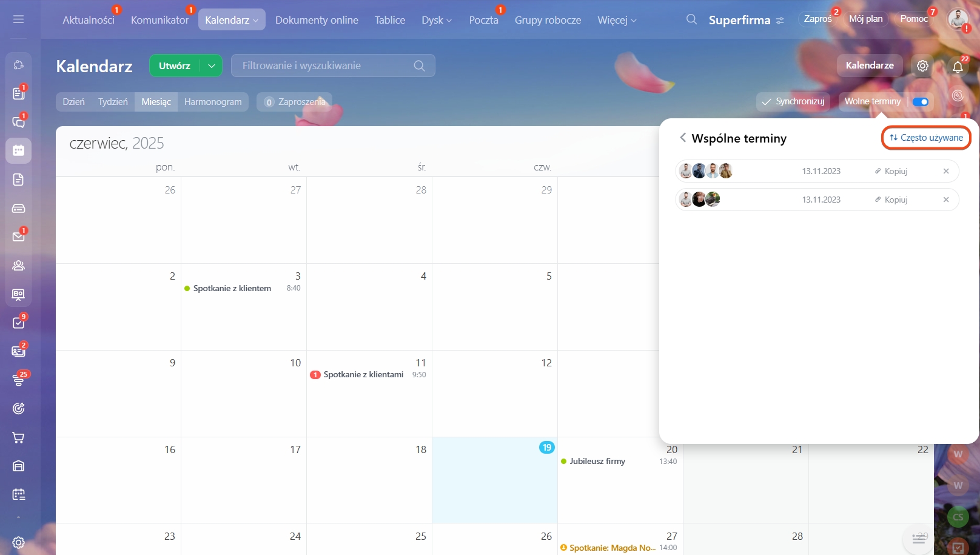The image size is (980, 555).
Task: Open Jubileusz firmy event
Action: [619, 462]
